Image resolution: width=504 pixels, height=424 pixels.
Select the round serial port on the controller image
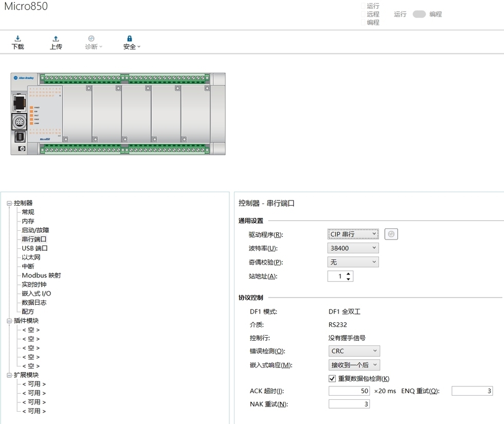[20, 122]
